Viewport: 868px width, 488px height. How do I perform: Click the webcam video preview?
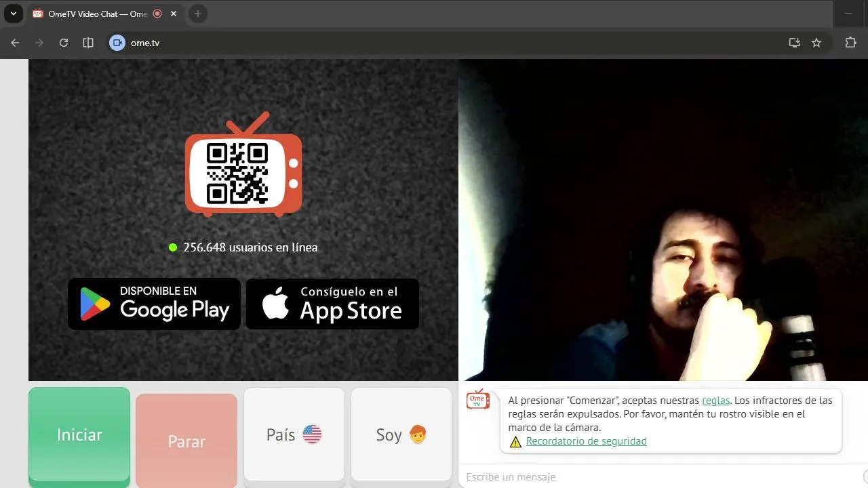[x=663, y=220]
